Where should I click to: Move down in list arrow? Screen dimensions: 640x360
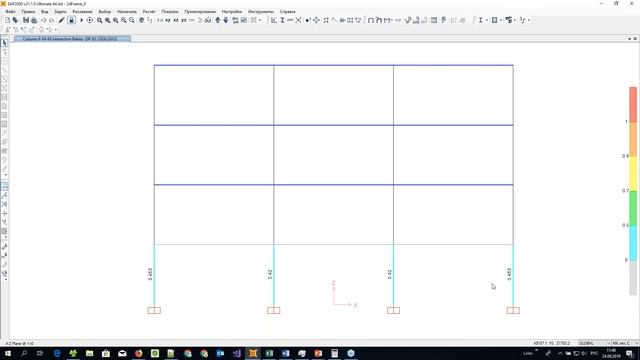226,20
